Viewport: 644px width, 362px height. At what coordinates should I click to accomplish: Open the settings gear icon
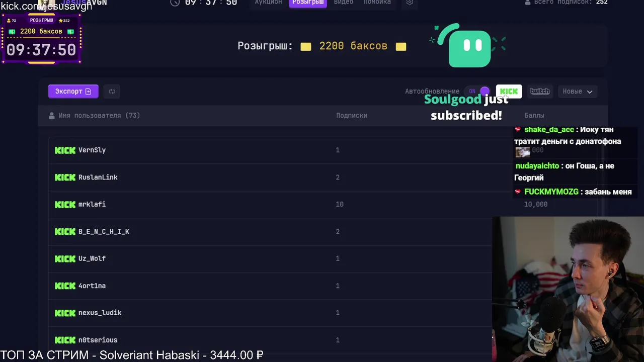pos(410,3)
